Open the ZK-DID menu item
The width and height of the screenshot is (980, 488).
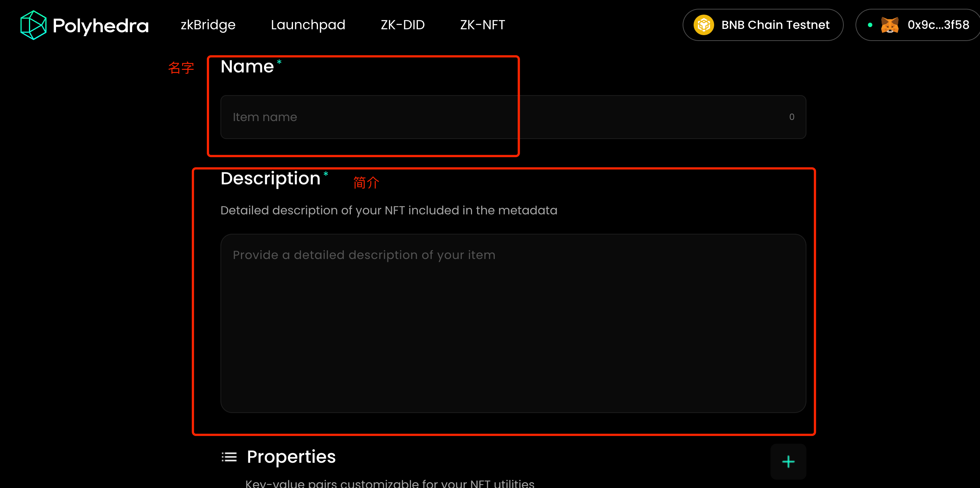[x=402, y=25]
